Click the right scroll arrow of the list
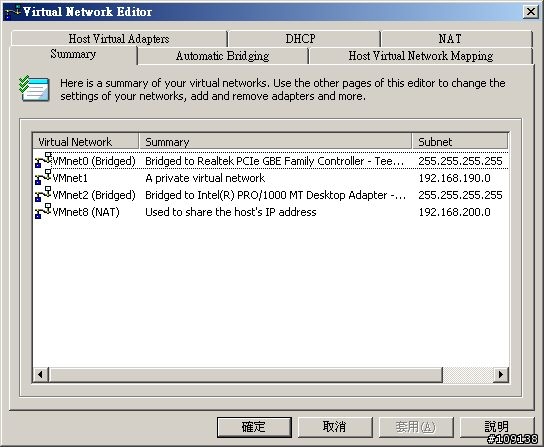 [x=501, y=374]
